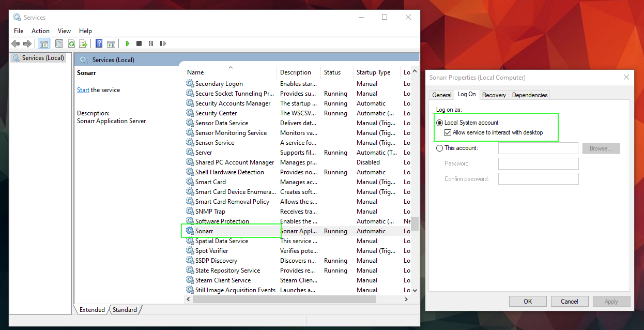Click the green Start Service play icon
This screenshot has height=330, width=644.
[127, 44]
